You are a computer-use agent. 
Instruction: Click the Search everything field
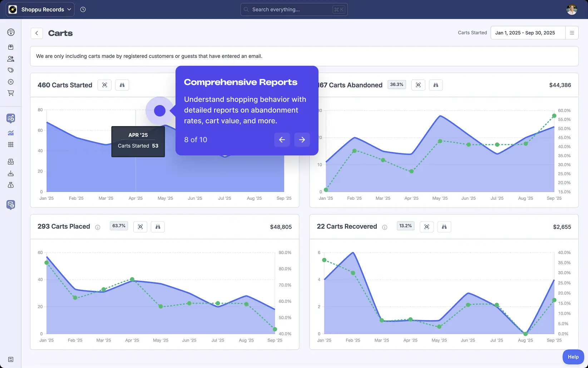coord(293,9)
